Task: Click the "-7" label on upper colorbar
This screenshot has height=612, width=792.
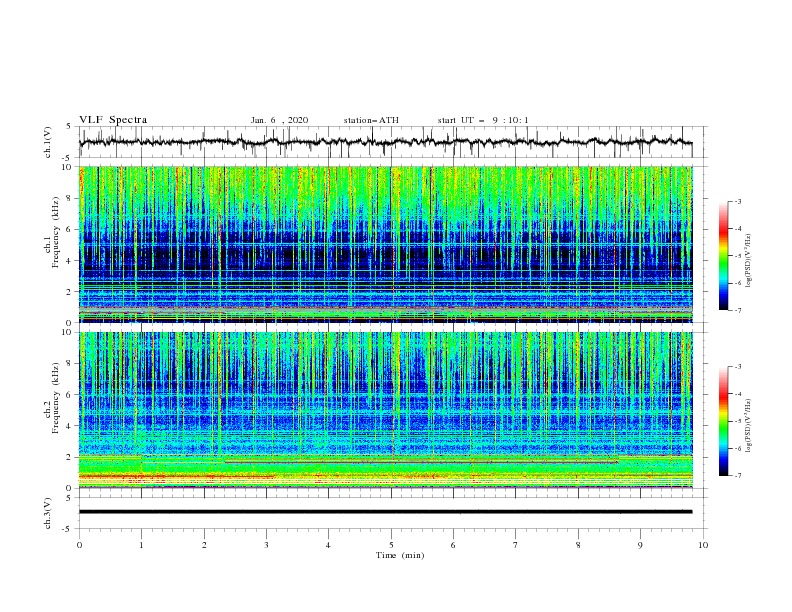Action: point(737,310)
